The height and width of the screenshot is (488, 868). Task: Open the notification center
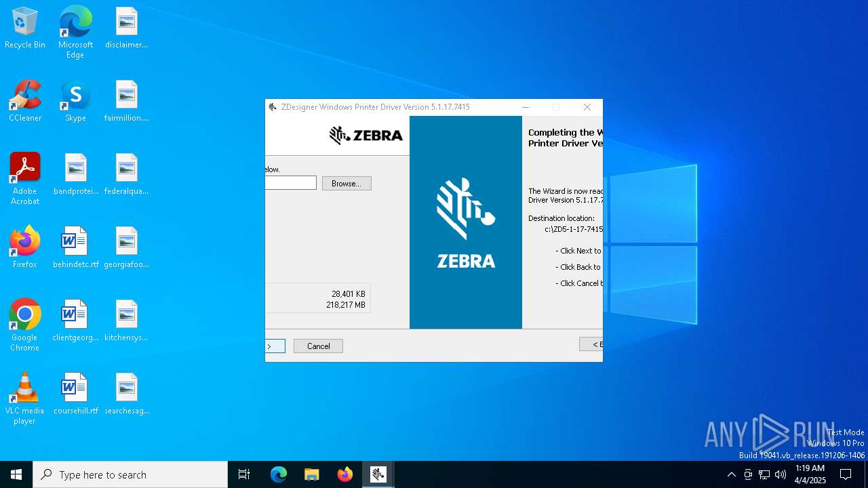(x=846, y=474)
